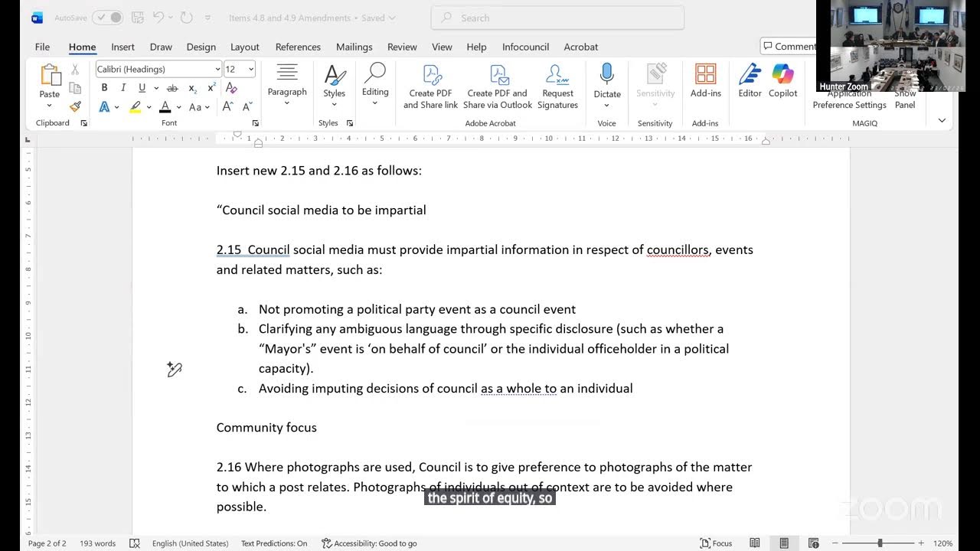The width and height of the screenshot is (980, 551).
Task: Open the Infocouncil tab
Action: 525,47
